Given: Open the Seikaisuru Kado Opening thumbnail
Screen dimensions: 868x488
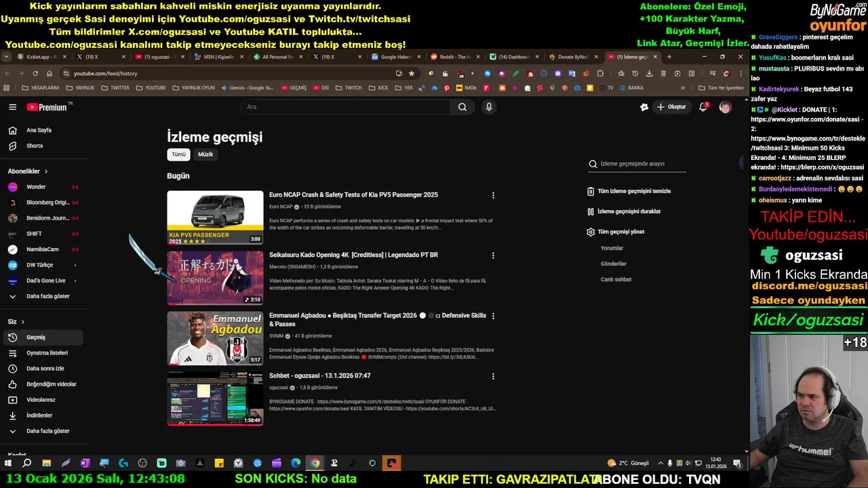Looking at the screenshot, I should click(215, 278).
